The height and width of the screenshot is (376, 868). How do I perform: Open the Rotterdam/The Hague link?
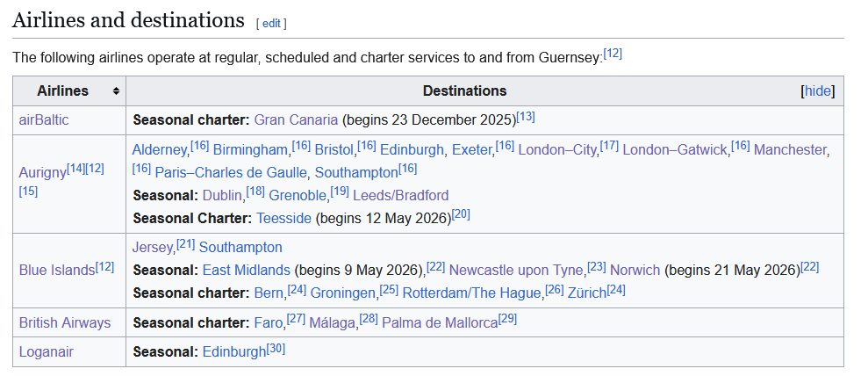coord(474,293)
